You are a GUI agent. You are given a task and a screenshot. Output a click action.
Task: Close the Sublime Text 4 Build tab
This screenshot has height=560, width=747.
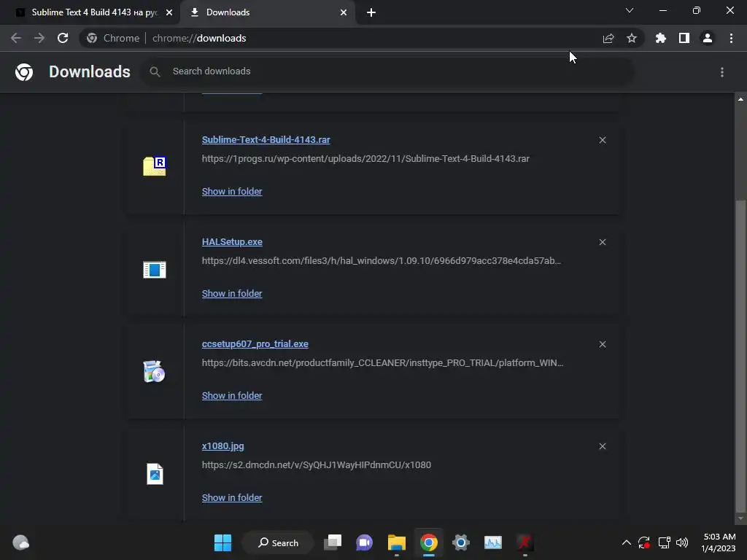169,13
